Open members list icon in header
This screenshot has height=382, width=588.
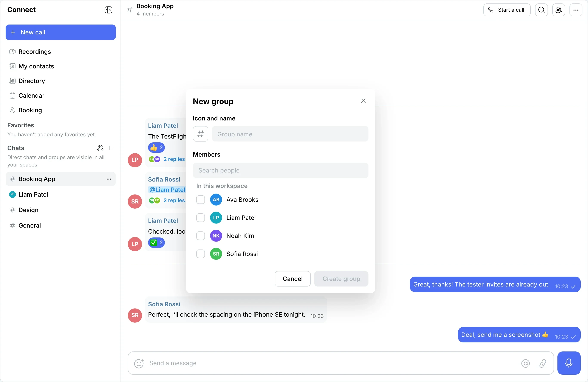pyautogui.click(x=559, y=10)
